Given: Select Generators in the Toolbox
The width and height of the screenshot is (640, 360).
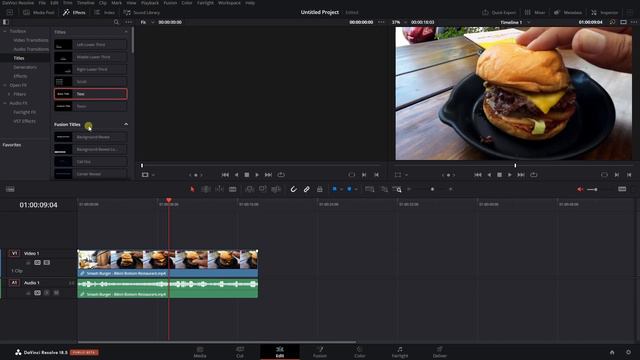Looking at the screenshot, I should pos(25,67).
